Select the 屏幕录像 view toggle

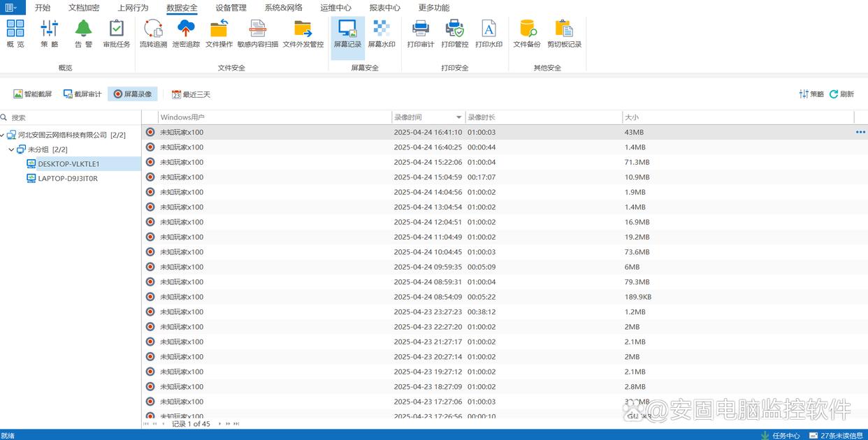point(132,94)
